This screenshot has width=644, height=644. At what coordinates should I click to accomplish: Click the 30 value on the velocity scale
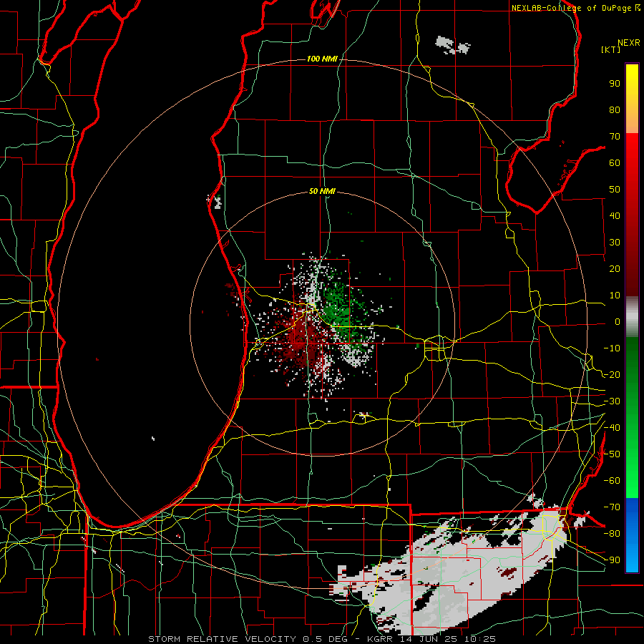coord(615,243)
